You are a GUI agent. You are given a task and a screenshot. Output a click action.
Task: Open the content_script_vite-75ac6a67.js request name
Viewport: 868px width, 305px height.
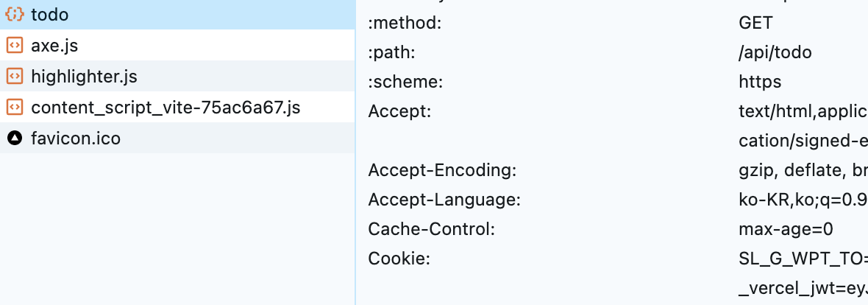pos(166,108)
